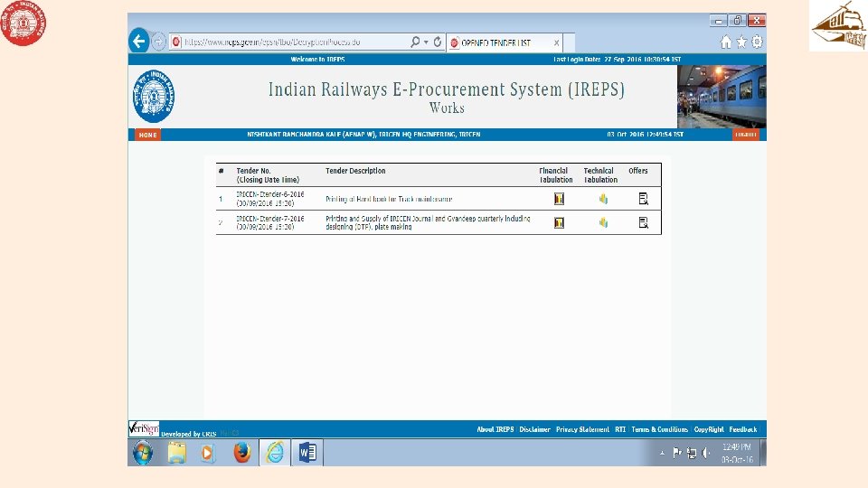Click the VeriSign seal in the footer
The width and height of the screenshot is (868, 488).
point(144,428)
